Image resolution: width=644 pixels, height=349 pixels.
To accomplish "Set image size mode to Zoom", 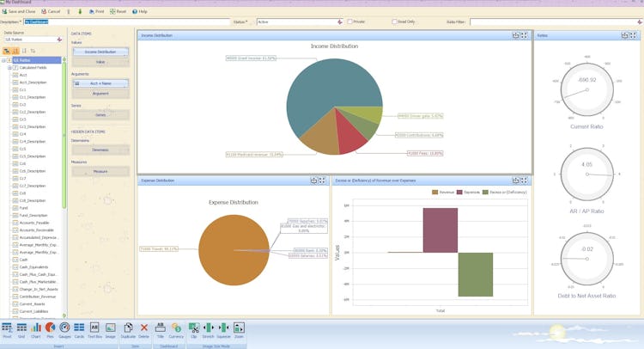I will (x=239, y=330).
